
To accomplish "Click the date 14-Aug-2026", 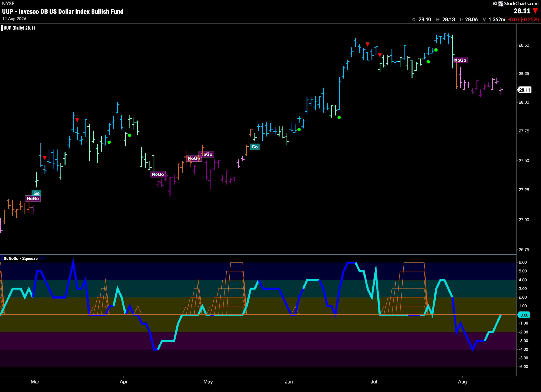I will pyautogui.click(x=14, y=19).
